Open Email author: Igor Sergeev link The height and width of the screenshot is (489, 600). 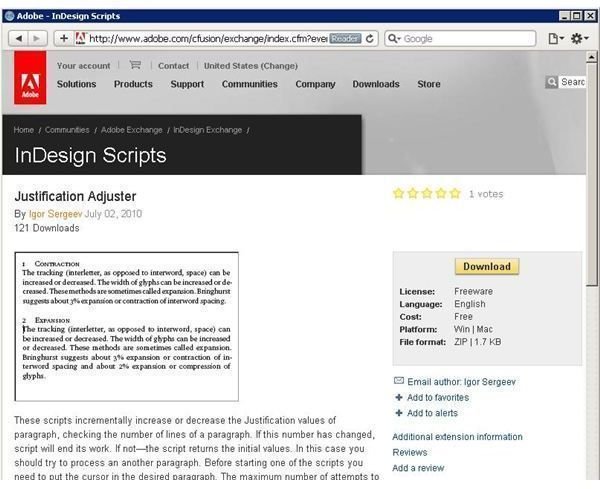tap(461, 382)
